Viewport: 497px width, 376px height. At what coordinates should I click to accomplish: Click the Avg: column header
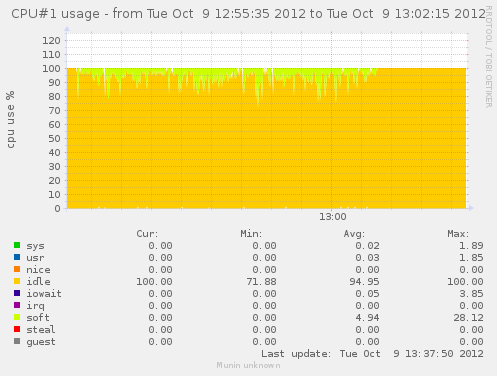click(354, 234)
